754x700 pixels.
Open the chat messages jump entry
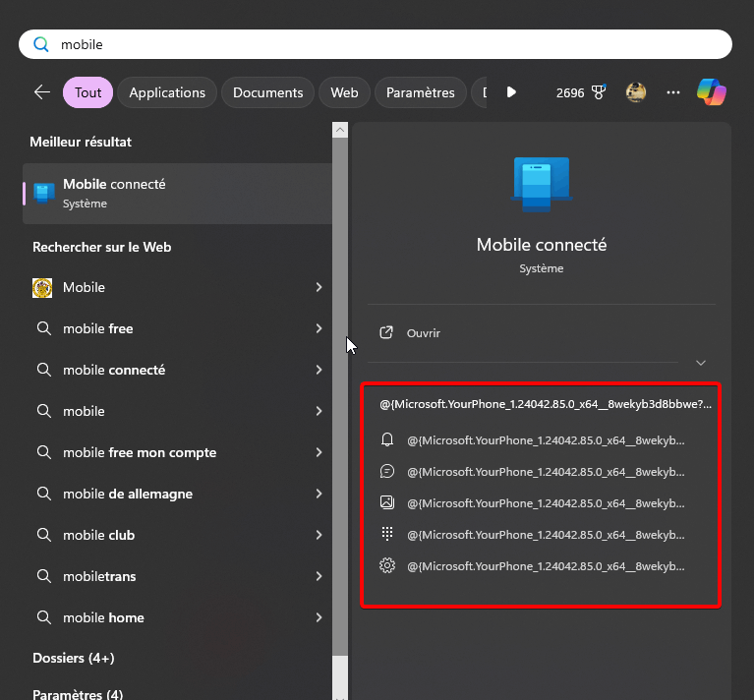(x=542, y=472)
